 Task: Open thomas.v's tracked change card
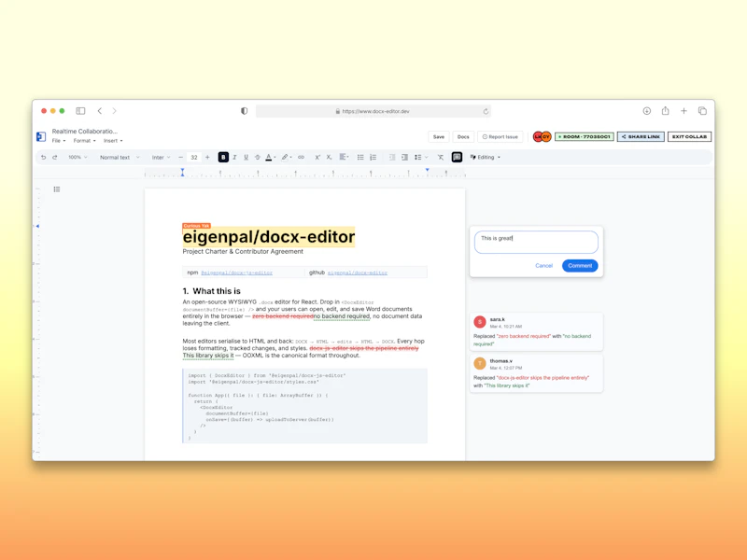pos(536,373)
